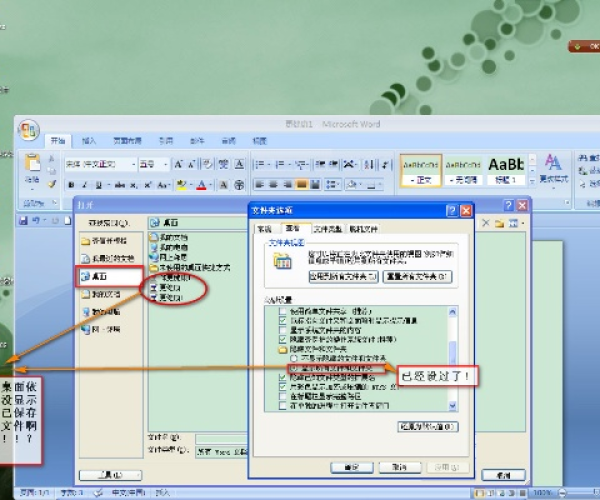Toggle the 隐藏已知文件类型的扩展名 checkbox
The image size is (600, 500).
pos(282,378)
